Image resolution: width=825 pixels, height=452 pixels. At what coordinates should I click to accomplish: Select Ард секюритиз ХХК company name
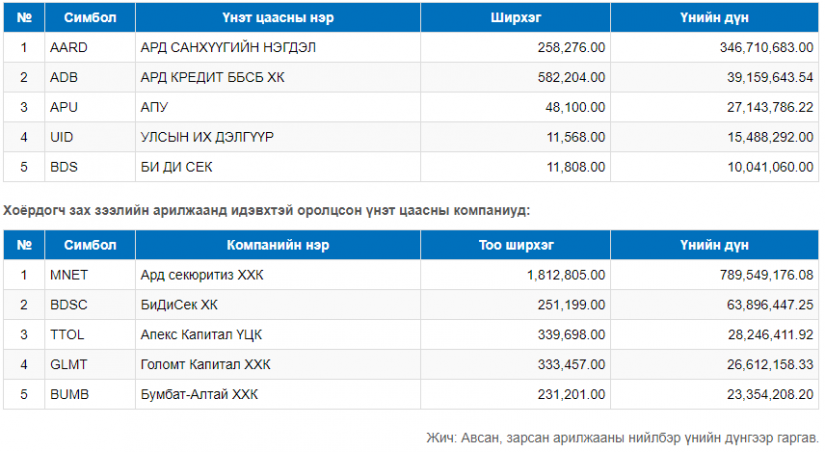[x=202, y=275]
